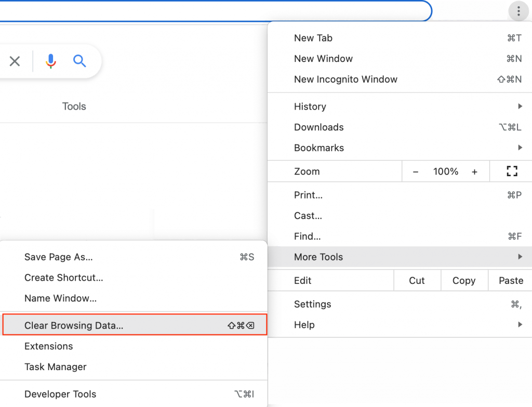Clear the search box with X icon
Screen dimensions: 532x407
pyautogui.click(x=15, y=61)
